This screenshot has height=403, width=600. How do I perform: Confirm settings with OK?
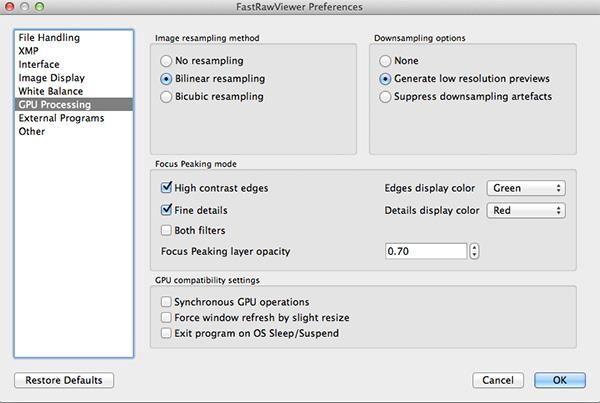(560, 380)
